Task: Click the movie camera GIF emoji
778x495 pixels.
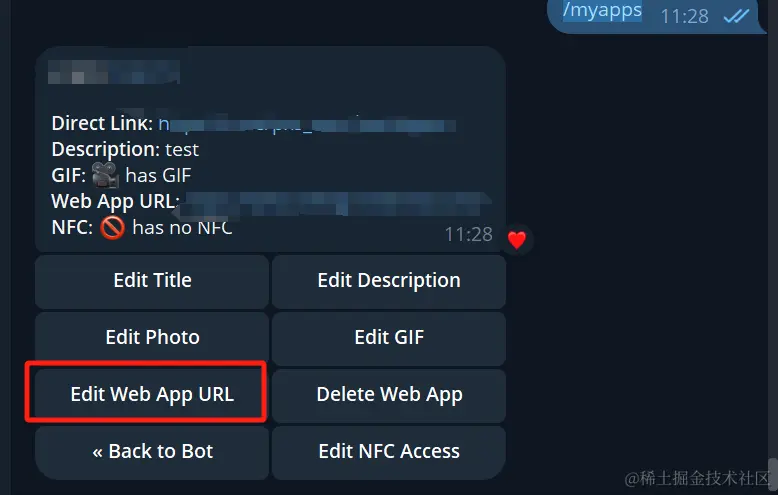Action: click(x=106, y=175)
